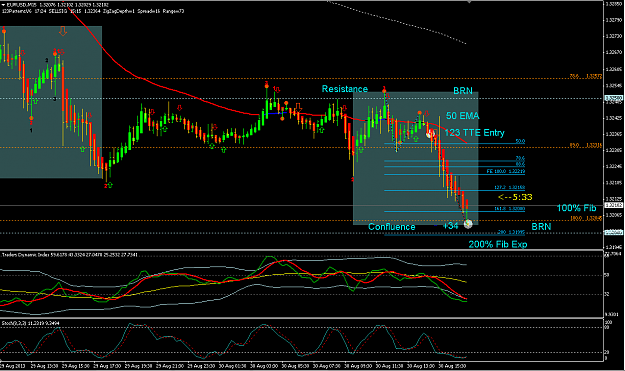Click the '29 Aug 17:00' time axis label
625x371 pixels.
pyautogui.click(x=107, y=365)
